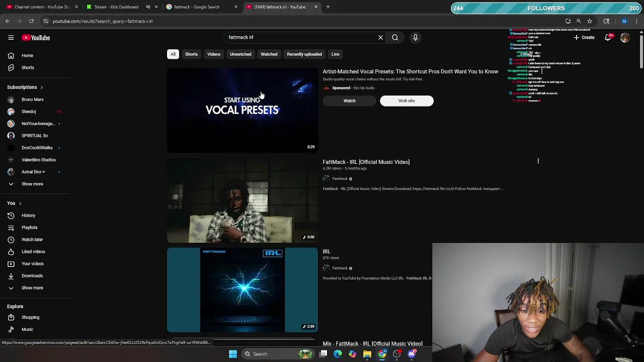This screenshot has height=362, width=644.
Task: Open File Explorer from the taskbar
Action: [x=367, y=354]
